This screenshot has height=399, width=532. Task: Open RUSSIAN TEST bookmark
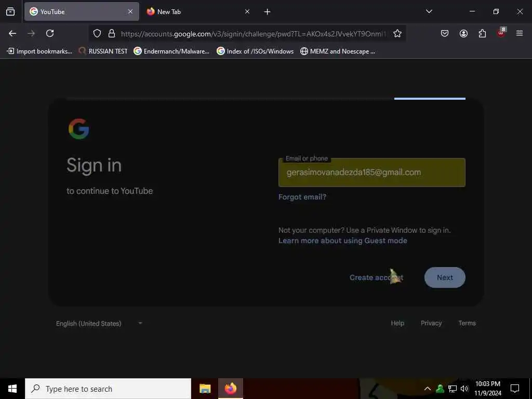tap(103, 51)
